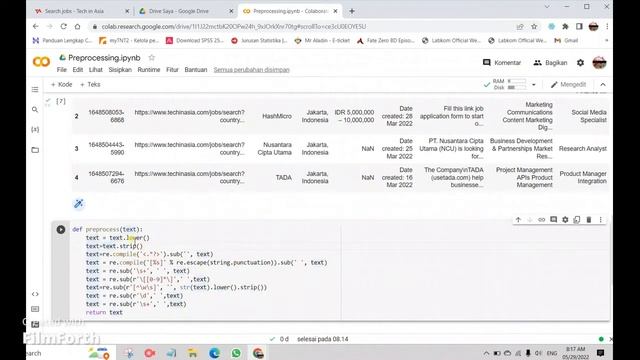Open techinasia link in row 3
The height and width of the screenshot is (360, 640).
(x=189, y=149)
